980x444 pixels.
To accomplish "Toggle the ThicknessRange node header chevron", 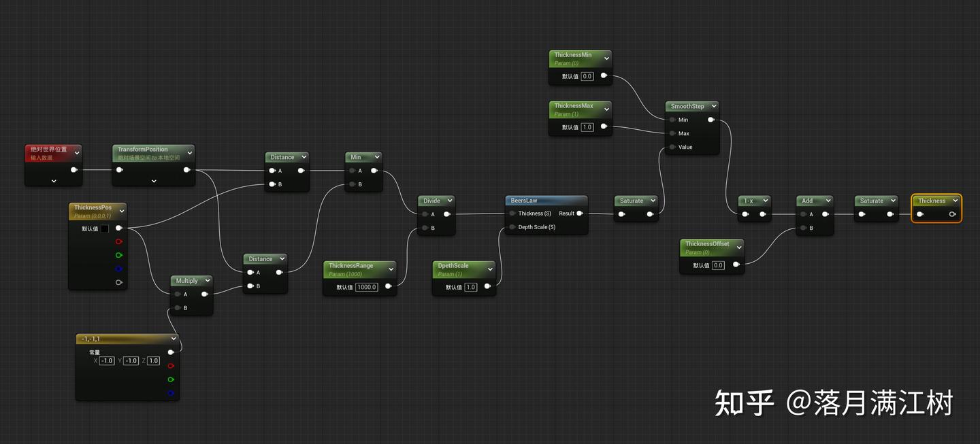I will pyautogui.click(x=391, y=269).
